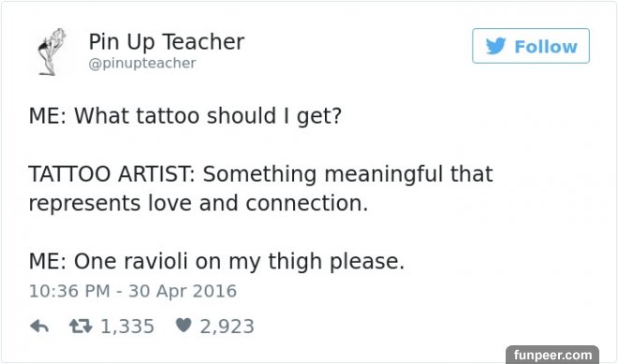
Task: Click the "What tattoo should I get?" line
Action: point(208,116)
